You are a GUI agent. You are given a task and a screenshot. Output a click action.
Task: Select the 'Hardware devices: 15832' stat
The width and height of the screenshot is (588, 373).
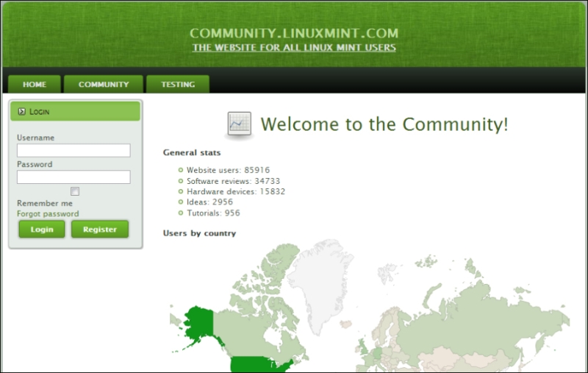pos(236,191)
